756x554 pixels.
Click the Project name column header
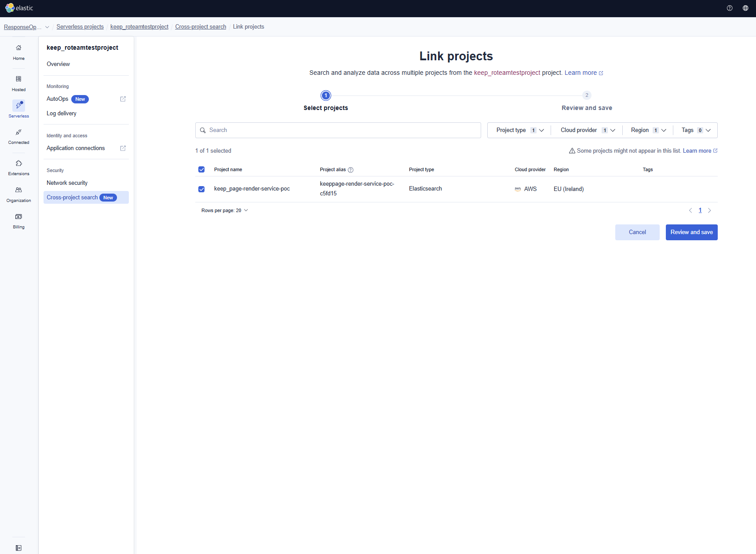point(228,170)
